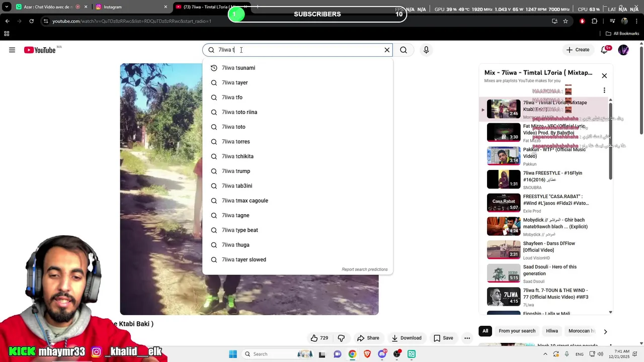
Task: Open Discord from the taskbar
Action: pos(382,354)
